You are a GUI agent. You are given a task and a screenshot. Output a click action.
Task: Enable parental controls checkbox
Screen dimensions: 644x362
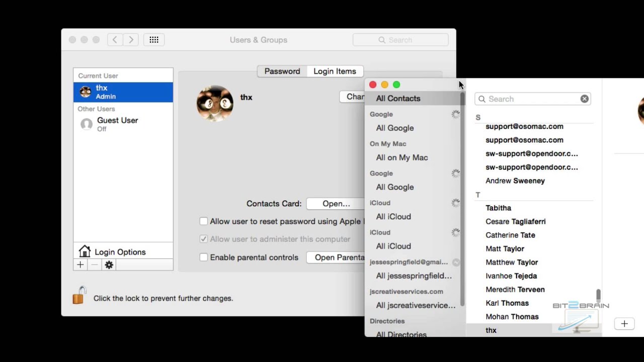(203, 257)
